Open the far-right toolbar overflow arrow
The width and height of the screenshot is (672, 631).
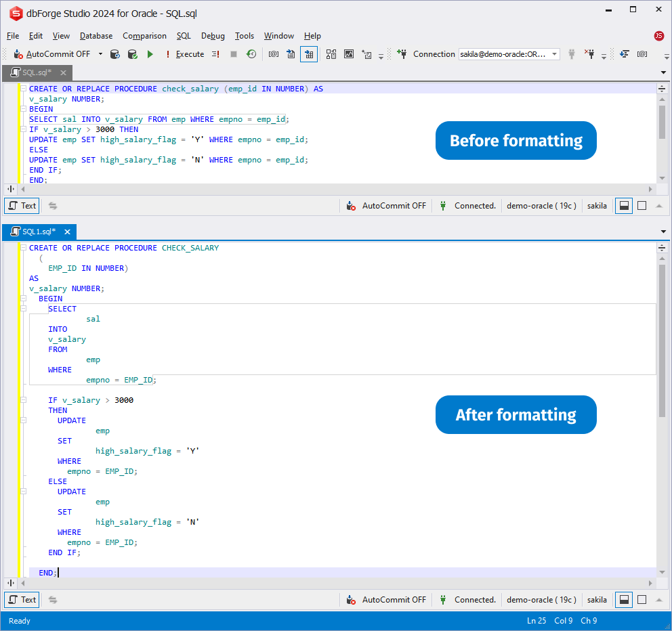pyautogui.click(x=666, y=56)
